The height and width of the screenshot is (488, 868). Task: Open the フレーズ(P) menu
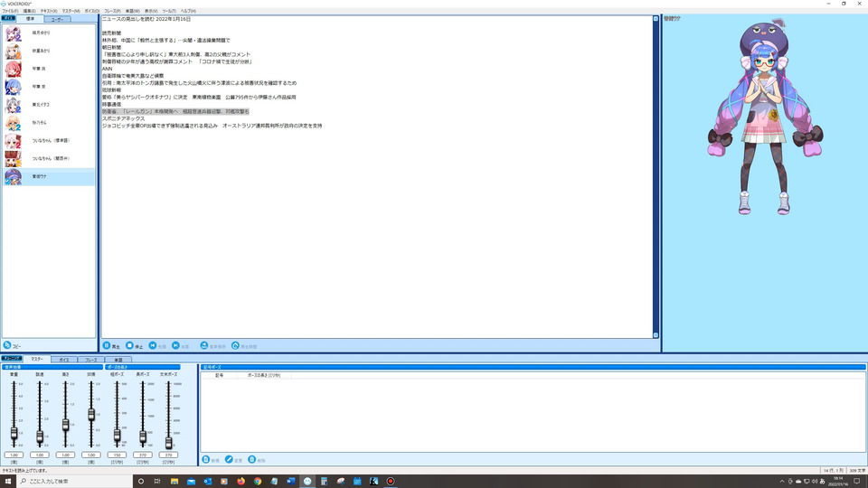pyautogui.click(x=112, y=11)
